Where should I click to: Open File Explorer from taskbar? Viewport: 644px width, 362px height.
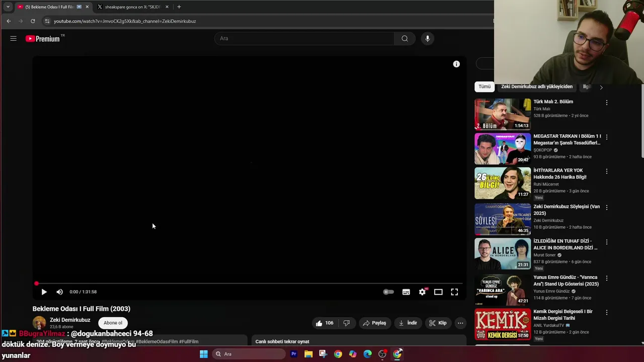[x=308, y=354]
